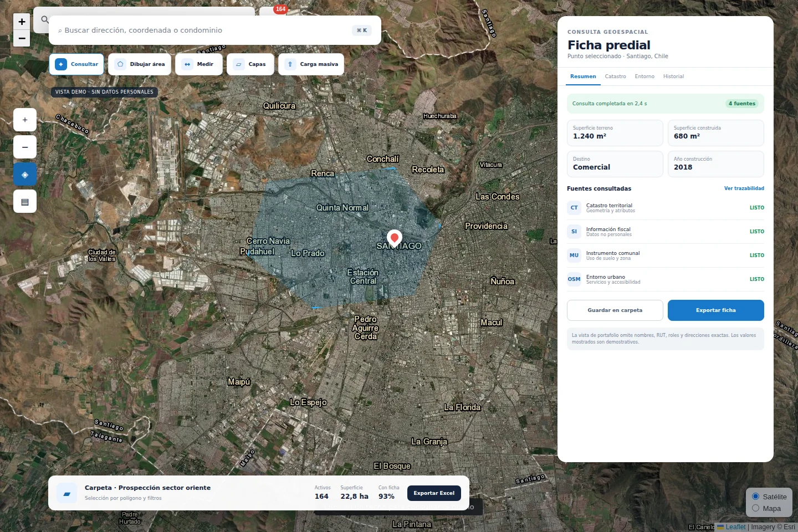
Task: Open the Historial tab
Action: click(x=673, y=76)
